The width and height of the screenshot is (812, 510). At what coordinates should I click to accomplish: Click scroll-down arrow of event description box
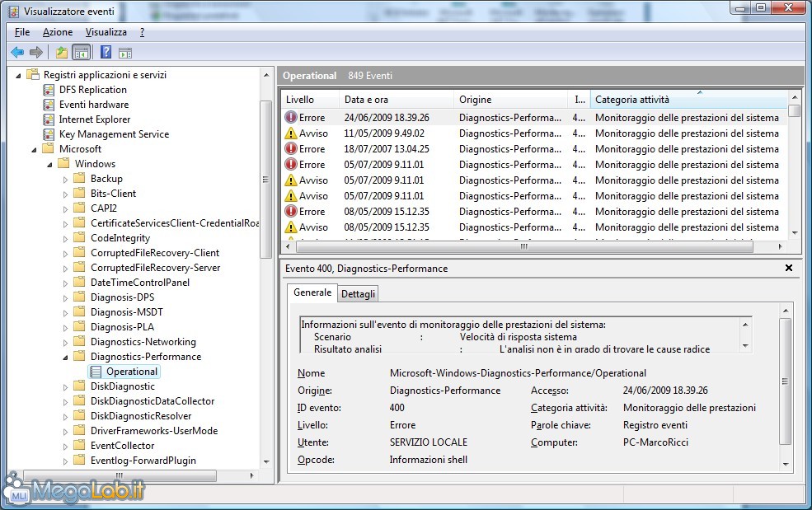pyautogui.click(x=745, y=346)
